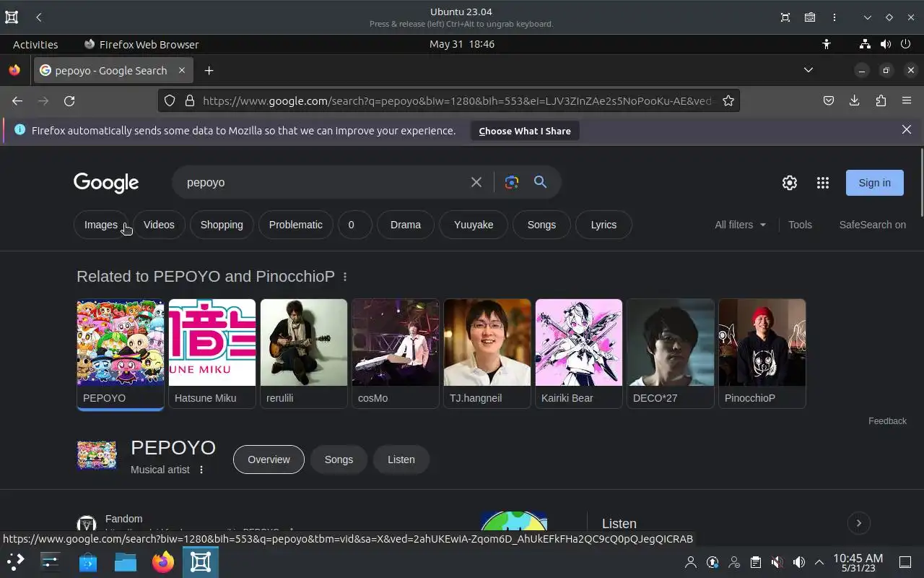Click SafeSearch on setting
The image size is (924, 578).
(872, 225)
